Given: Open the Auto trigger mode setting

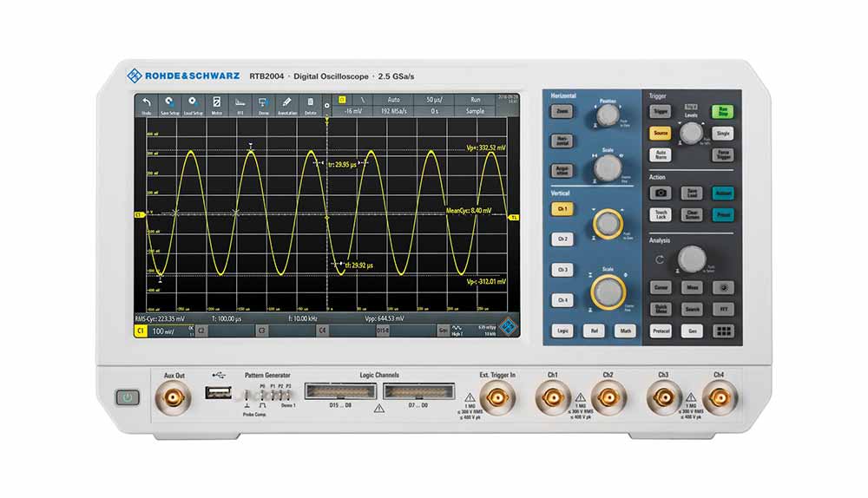Looking at the screenshot, I should (x=392, y=100).
